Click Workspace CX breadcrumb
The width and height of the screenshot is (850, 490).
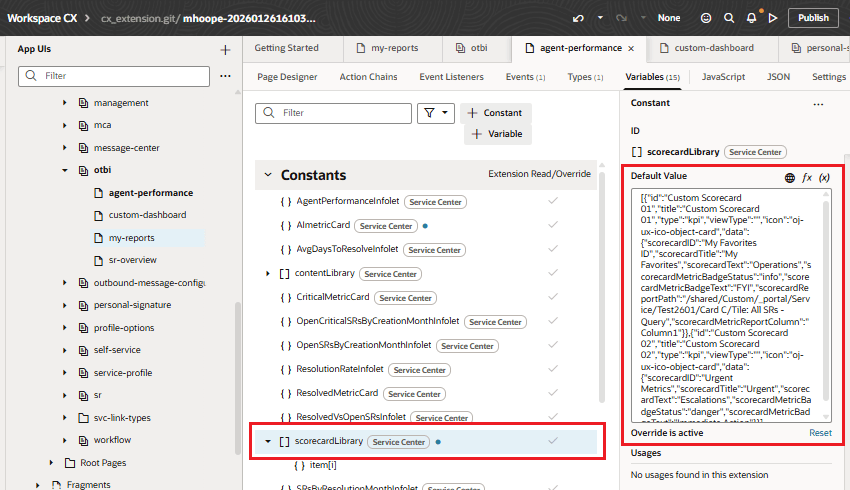tap(42, 18)
